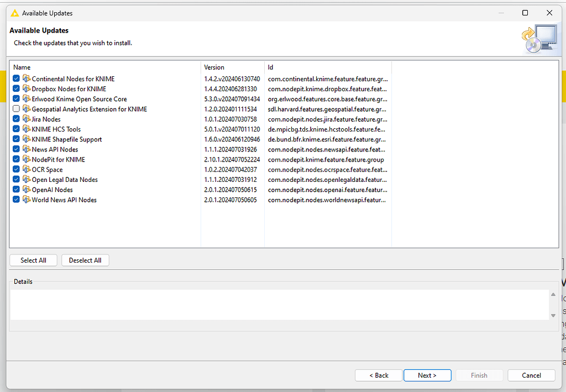
Task: Click the World News API Nodes icon
Action: 27,200
